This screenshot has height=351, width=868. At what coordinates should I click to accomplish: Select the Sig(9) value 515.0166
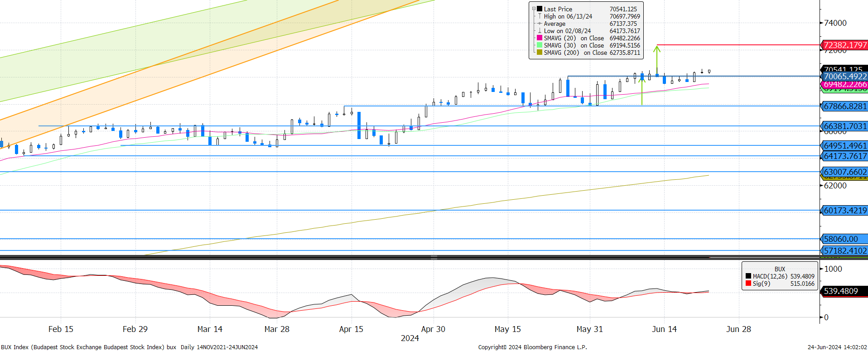(x=802, y=284)
